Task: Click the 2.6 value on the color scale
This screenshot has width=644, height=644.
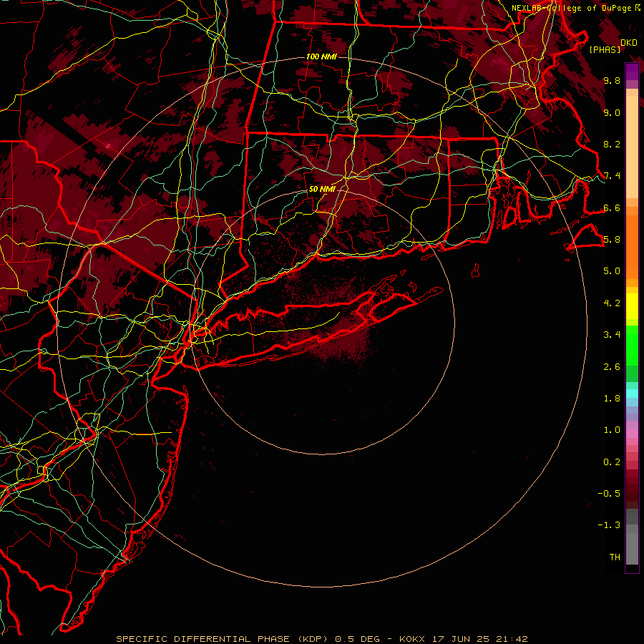Action: click(x=612, y=366)
